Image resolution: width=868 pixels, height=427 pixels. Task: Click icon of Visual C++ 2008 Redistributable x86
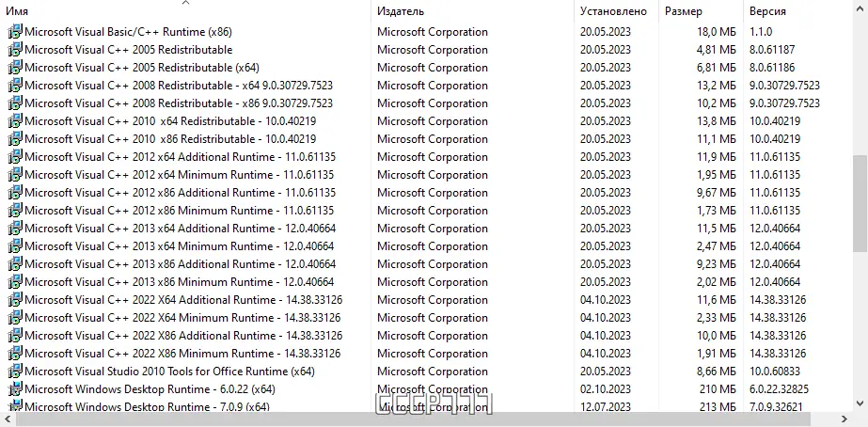pyautogui.click(x=15, y=103)
